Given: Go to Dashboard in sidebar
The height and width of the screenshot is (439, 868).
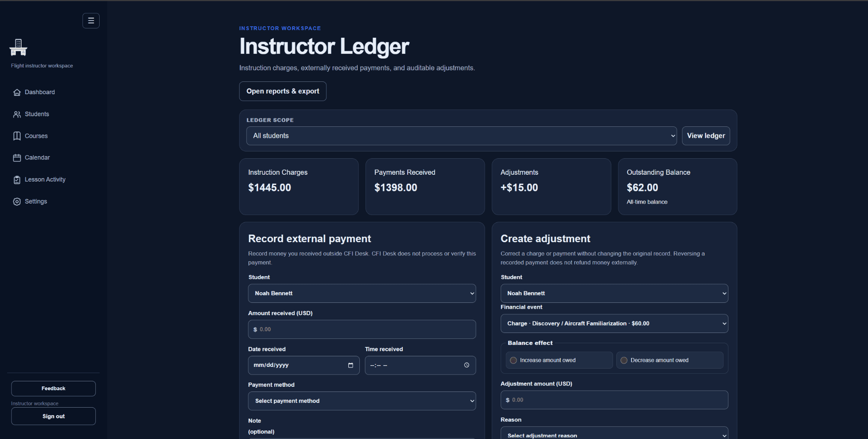Looking at the screenshot, I should 40,92.
